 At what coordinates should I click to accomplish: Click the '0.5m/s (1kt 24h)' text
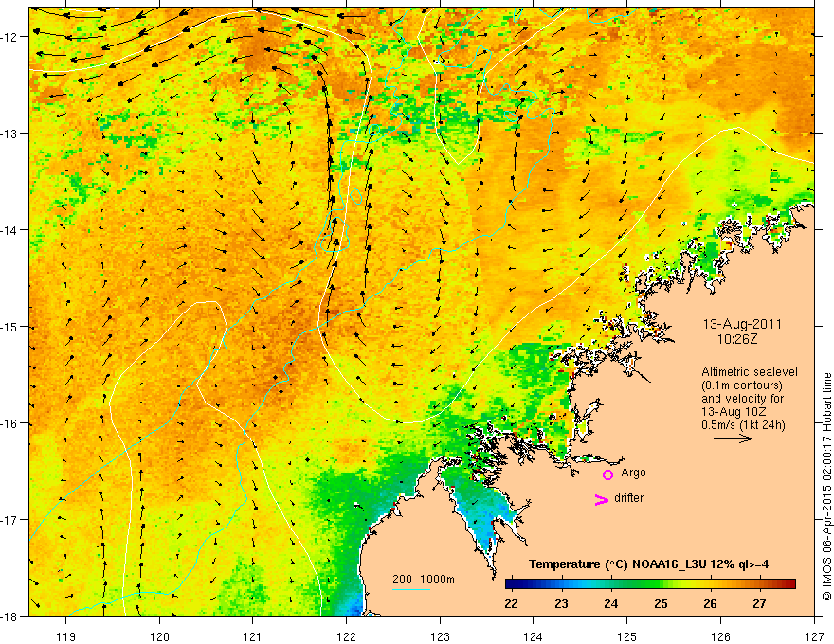[x=744, y=425]
